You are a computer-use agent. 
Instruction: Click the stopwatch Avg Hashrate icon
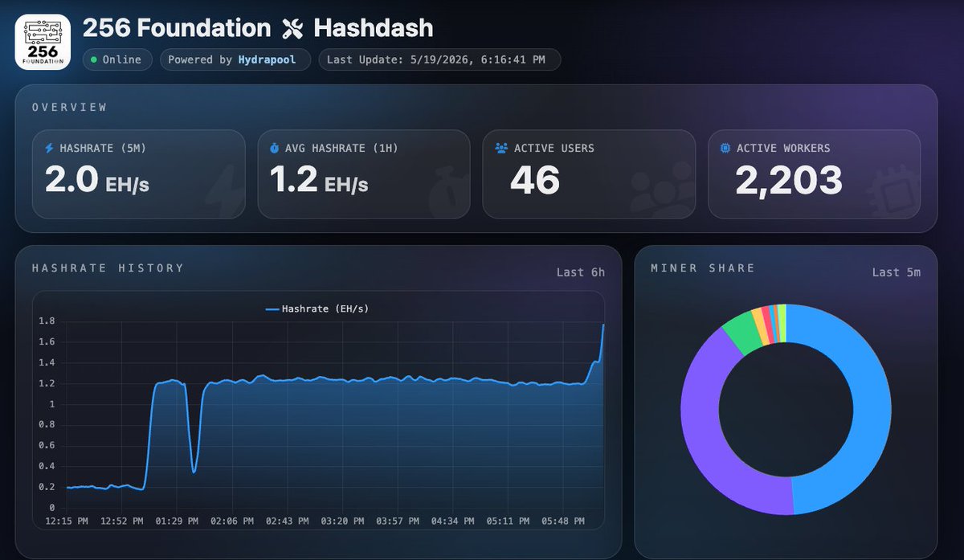pyautogui.click(x=274, y=149)
